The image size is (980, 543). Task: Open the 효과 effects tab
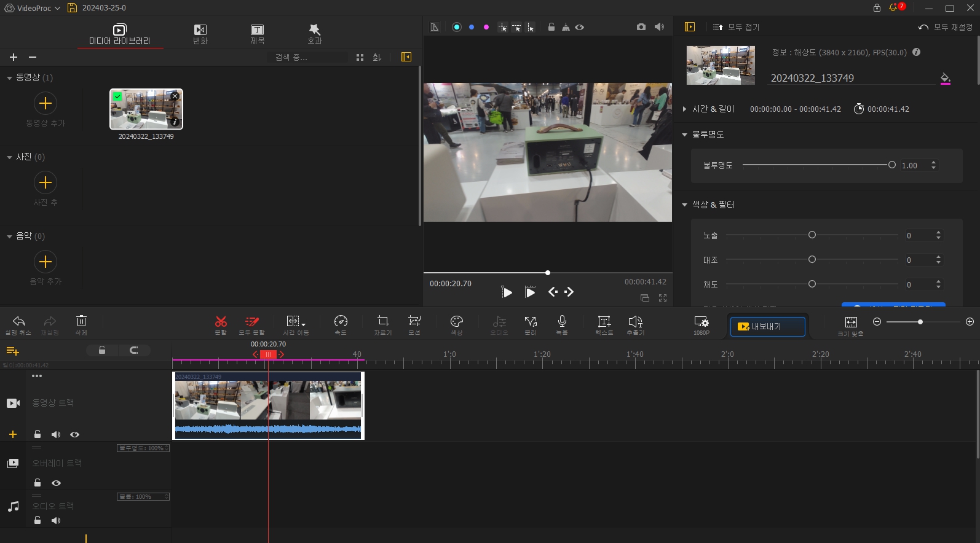point(314,34)
